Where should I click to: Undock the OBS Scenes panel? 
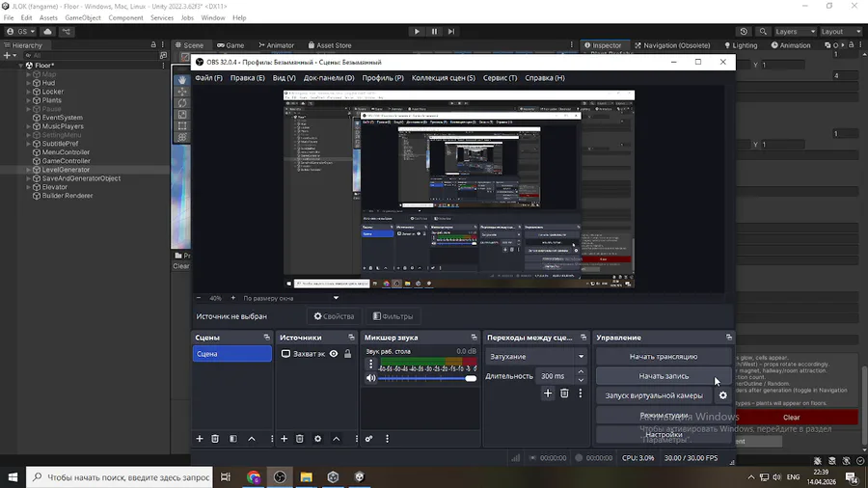click(x=267, y=338)
